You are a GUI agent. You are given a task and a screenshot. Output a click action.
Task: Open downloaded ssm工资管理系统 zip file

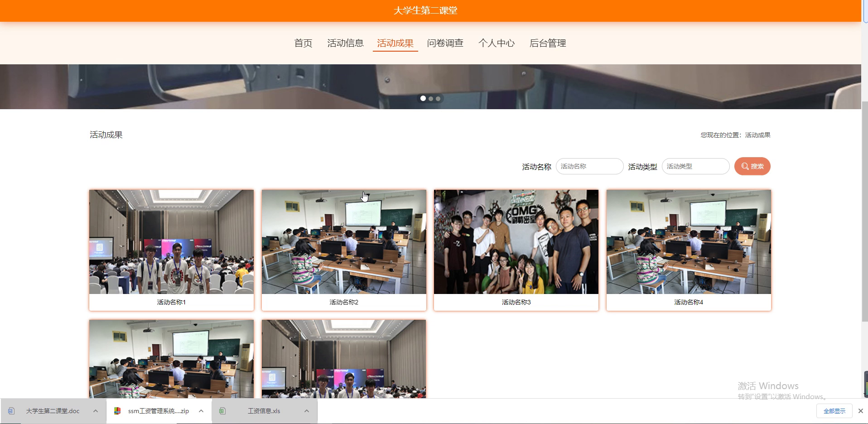(x=158, y=411)
